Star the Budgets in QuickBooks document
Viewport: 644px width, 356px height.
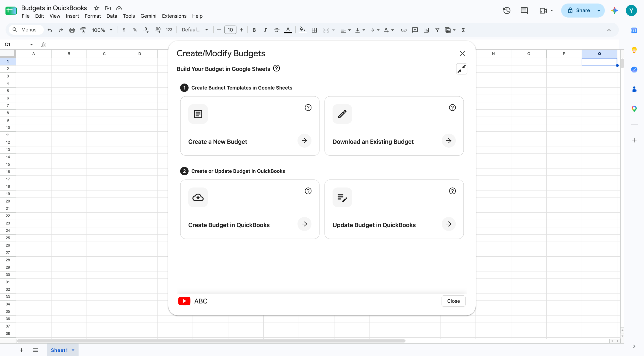[x=97, y=8]
